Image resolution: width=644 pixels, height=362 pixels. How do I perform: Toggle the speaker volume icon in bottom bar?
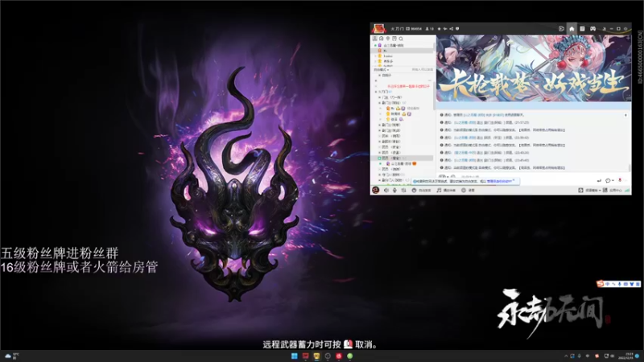coord(386,190)
